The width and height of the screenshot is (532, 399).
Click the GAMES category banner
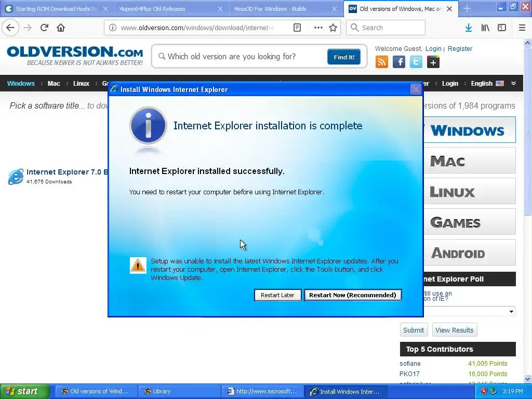470,222
